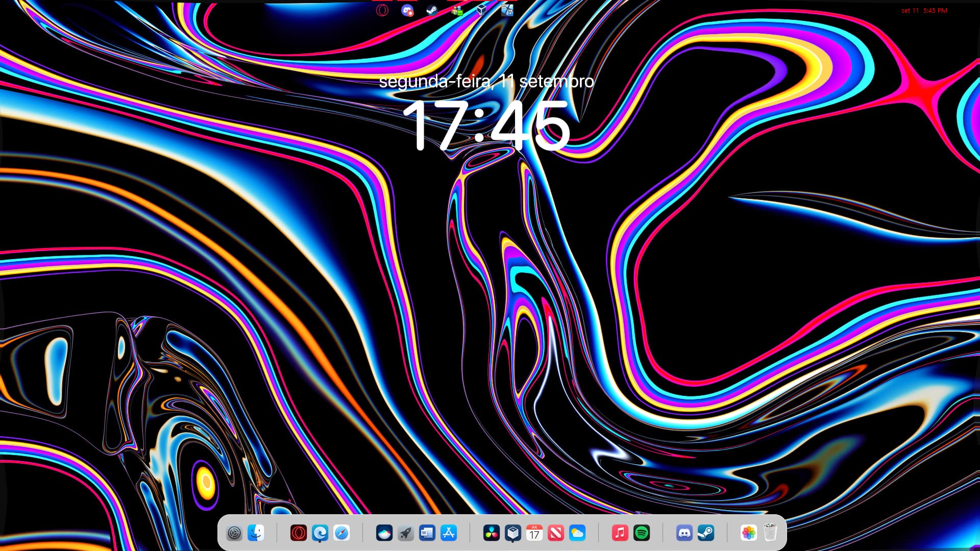Open VirtualBox cube icon in dock

pos(513,533)
